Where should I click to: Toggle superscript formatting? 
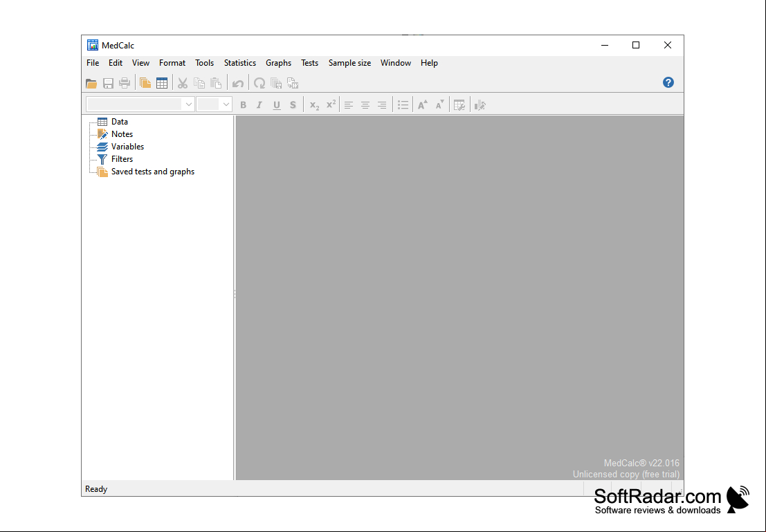331,105
